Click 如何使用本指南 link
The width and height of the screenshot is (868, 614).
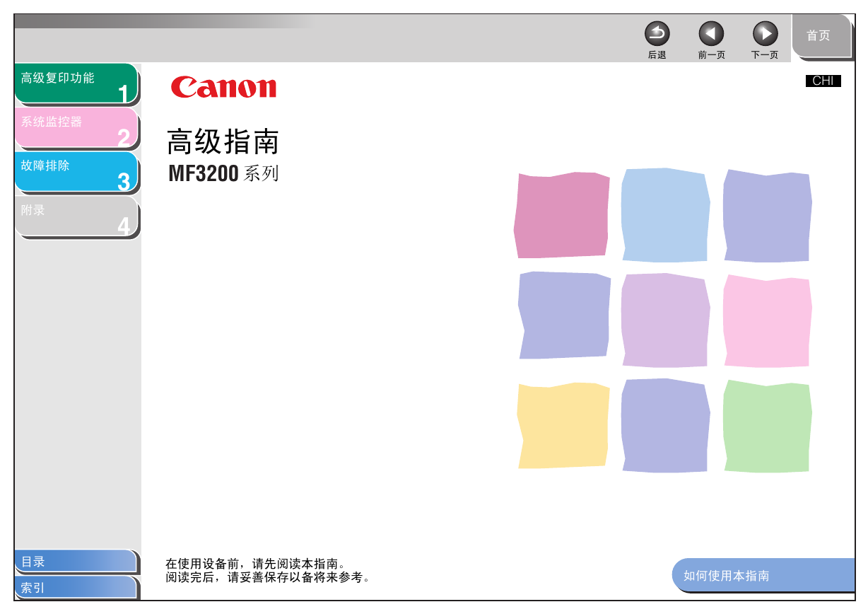point(763,576)
